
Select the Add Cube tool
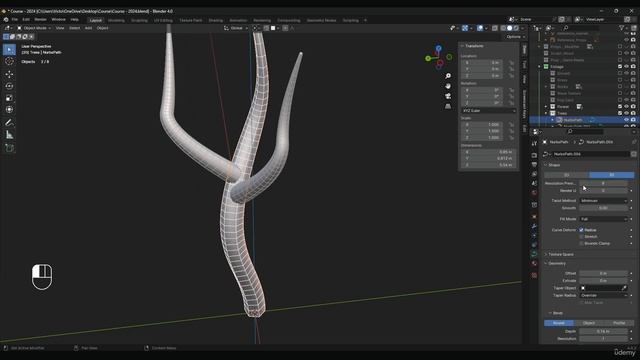point(9,148)
